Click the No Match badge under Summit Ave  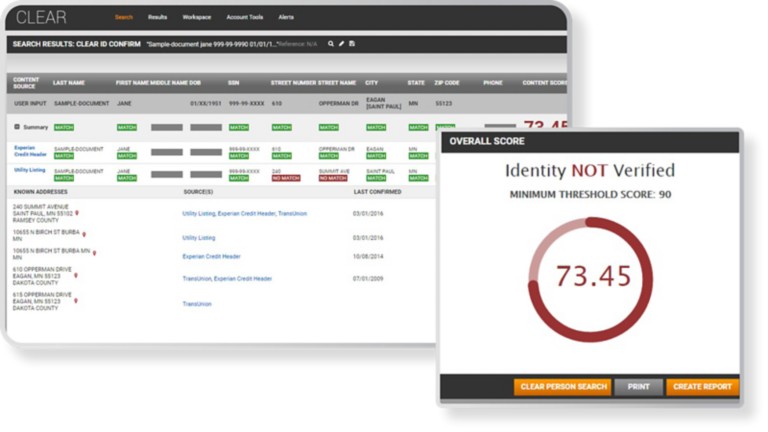(333, 178)
